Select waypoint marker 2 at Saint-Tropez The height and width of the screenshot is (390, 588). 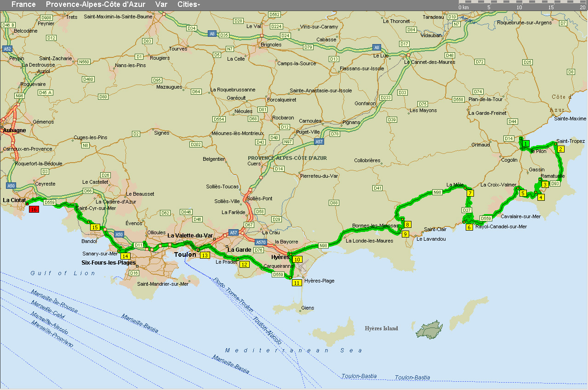point(561,149)
